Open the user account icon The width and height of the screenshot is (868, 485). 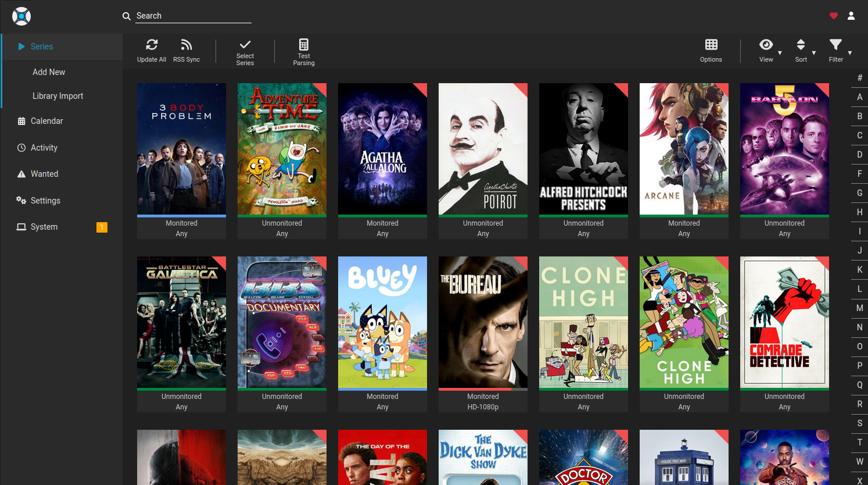pyautogui.click(x=851, y=16)
